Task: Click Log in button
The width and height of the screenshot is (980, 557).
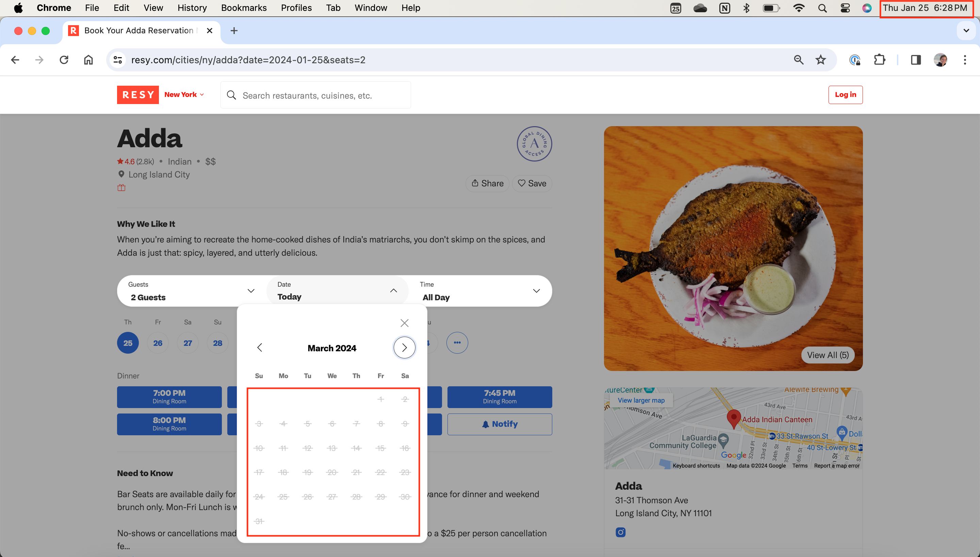Action: coord(845,94)
